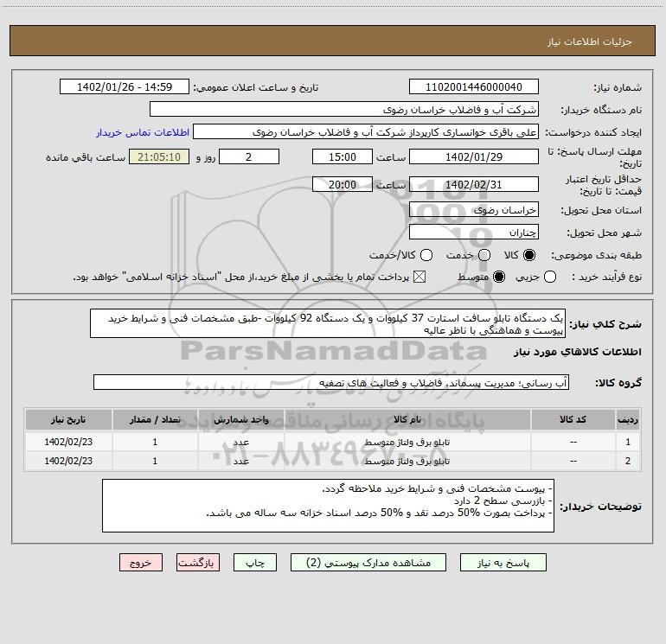The width and height of the screenshot is (666, 644).
Task: Click the remaining time field 21:05:10
Action: (x=159, y=156)
